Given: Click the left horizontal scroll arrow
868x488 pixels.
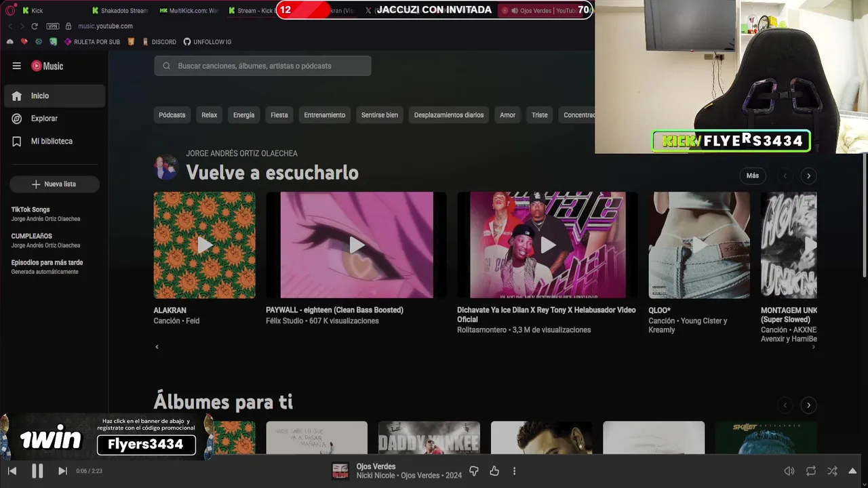Looking at the screenshot, I should tap(157, 347).
